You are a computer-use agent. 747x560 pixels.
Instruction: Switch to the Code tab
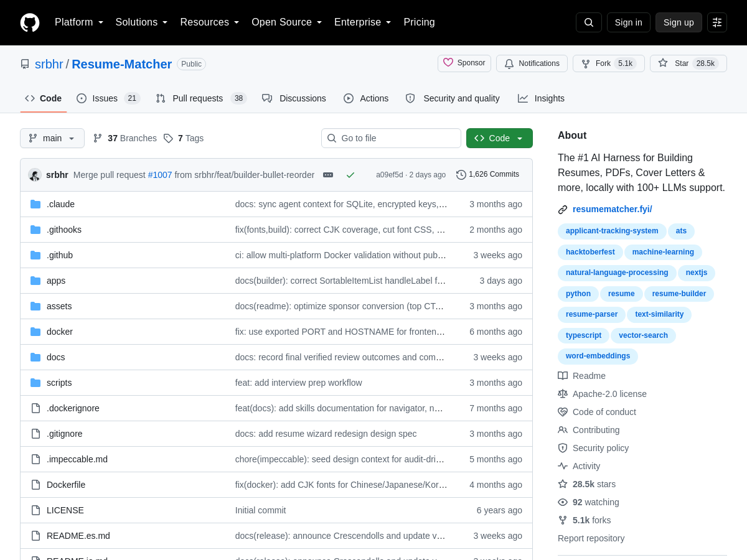point(44,98)
